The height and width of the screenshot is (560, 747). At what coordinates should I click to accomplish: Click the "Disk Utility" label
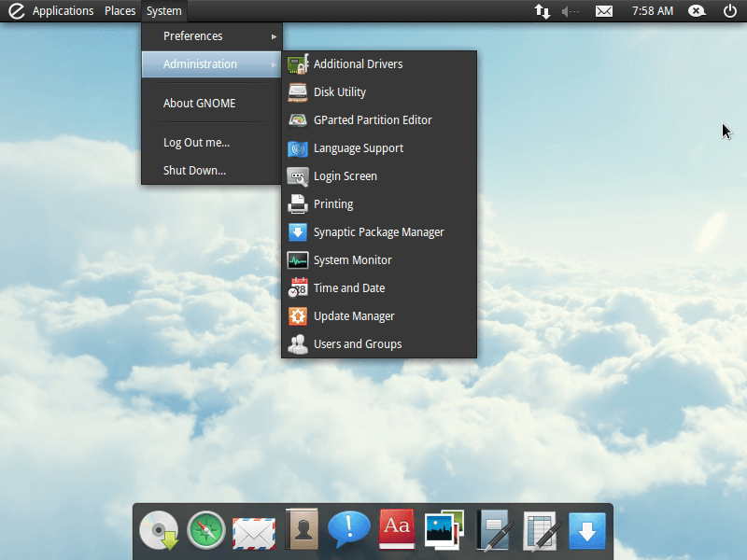pyautogui.click(x=340, y=92)
